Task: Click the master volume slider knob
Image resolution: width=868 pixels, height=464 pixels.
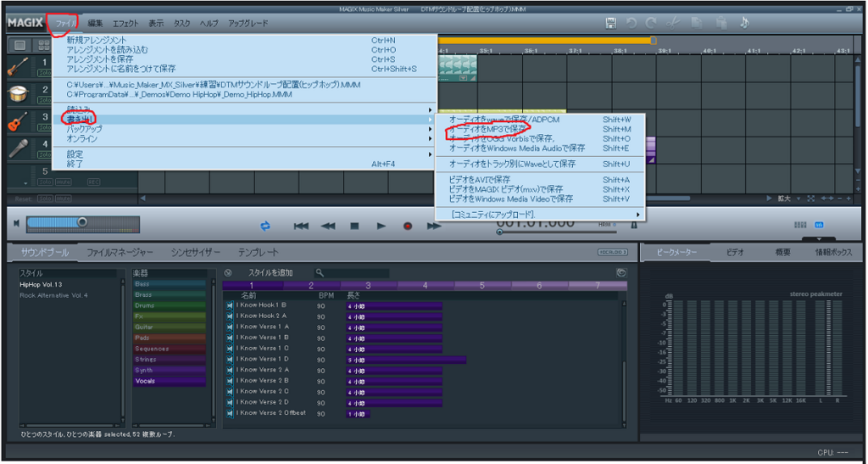Action: (82, 222)
